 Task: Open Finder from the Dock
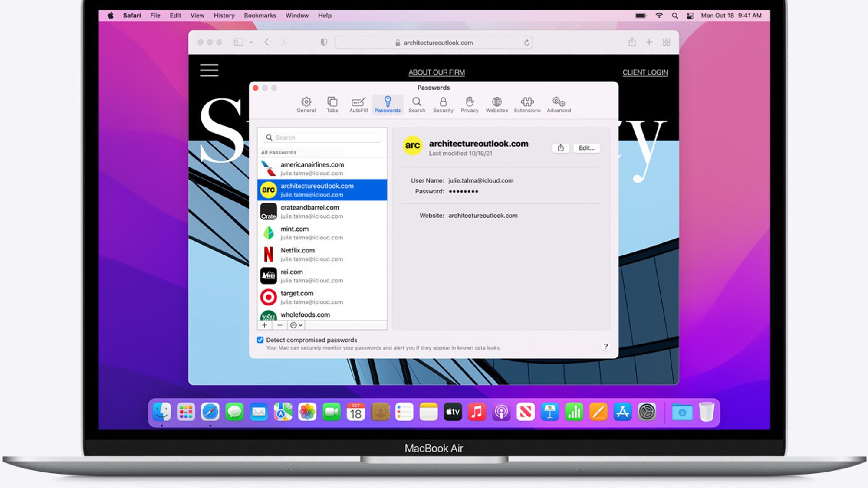[x=162, y=412]
